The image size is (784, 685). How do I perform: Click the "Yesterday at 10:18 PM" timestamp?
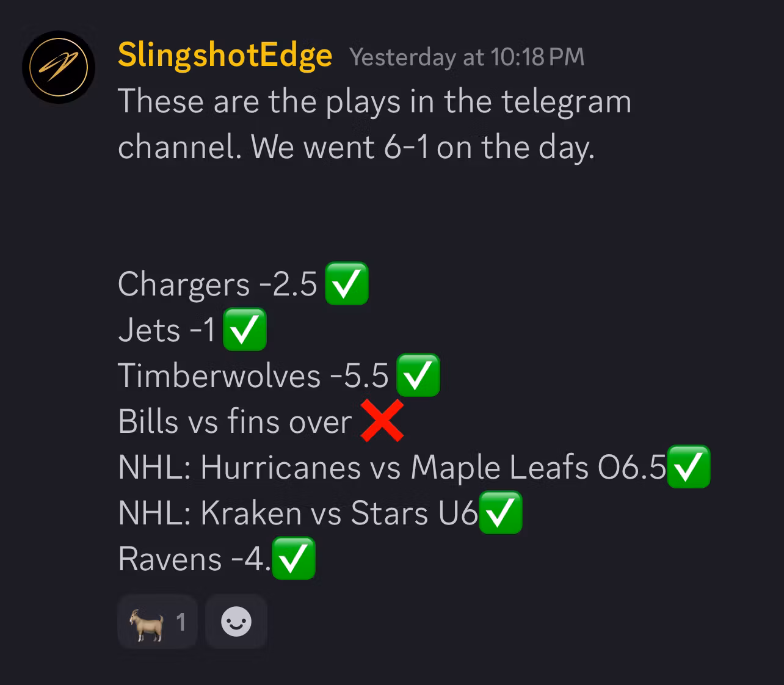467,57
